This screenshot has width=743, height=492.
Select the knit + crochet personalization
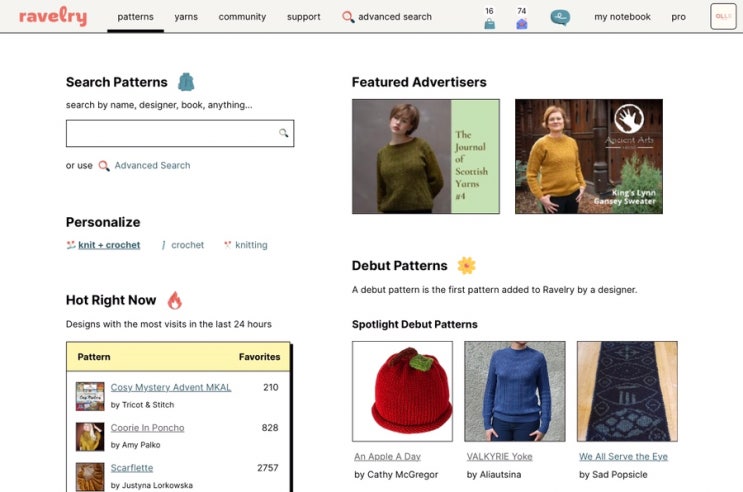109,245
